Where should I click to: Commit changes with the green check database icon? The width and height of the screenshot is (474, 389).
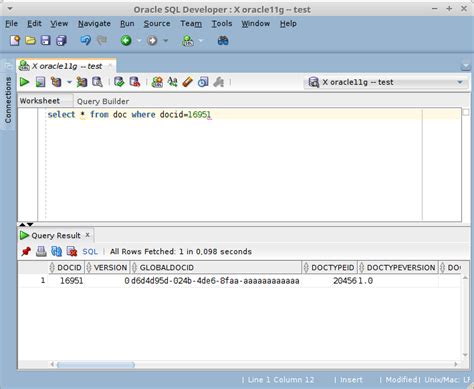point(119,82)
